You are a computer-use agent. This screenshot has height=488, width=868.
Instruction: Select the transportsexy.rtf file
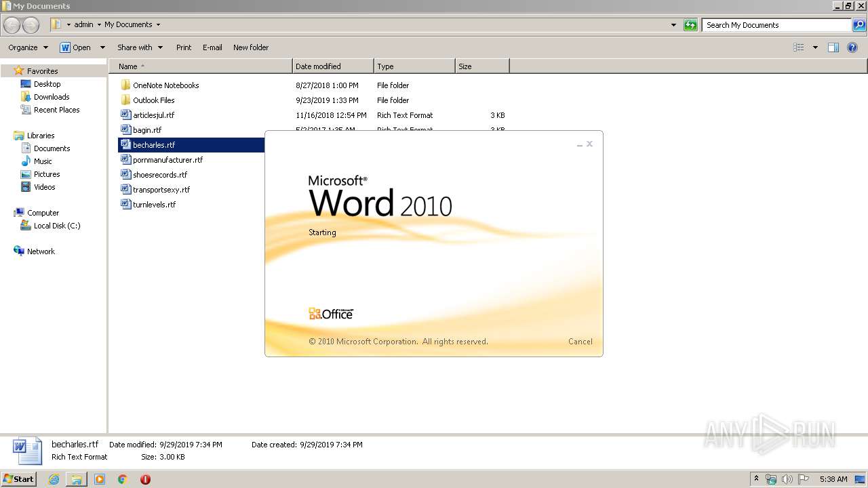155,190
